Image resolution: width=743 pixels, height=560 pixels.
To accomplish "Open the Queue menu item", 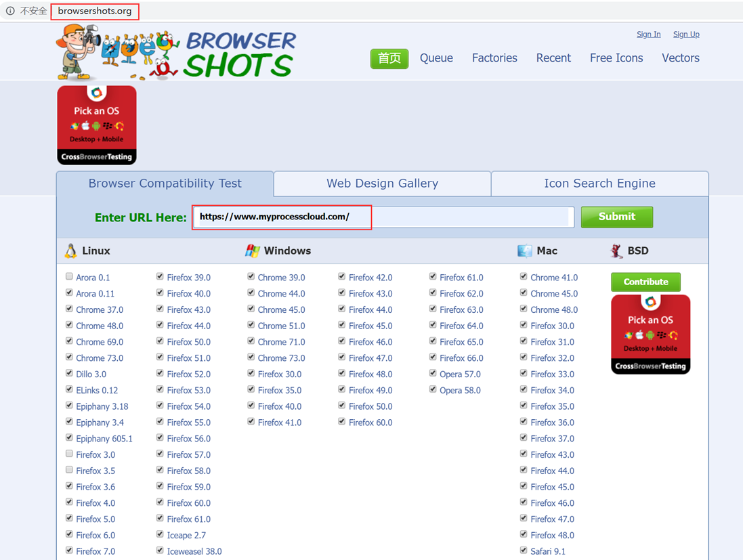I will point(436,58).
